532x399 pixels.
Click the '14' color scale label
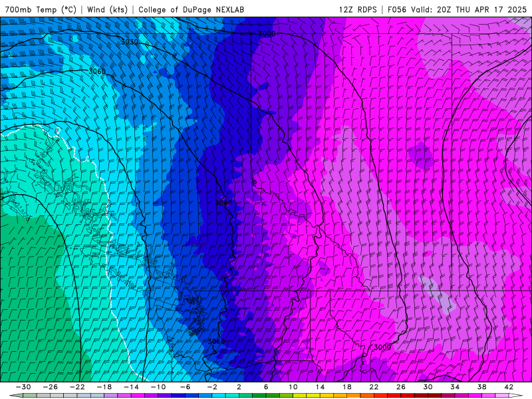pos(320,387)
